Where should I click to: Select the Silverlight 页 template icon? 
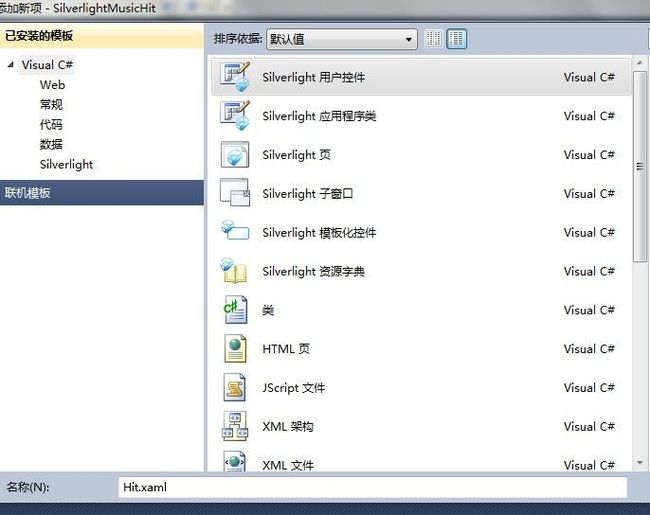click(235, 155)
